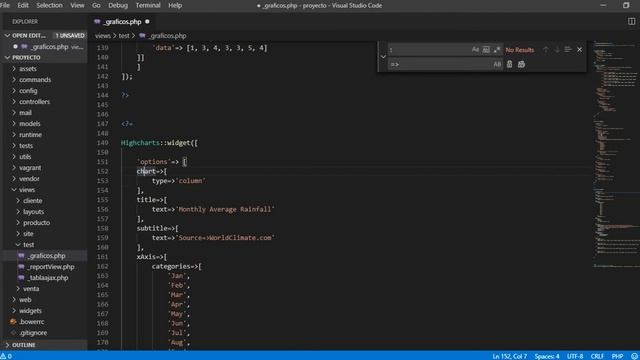Close the find and replace widget
Viewport: 640px width, 360px height.
click(x=580, y=50)
